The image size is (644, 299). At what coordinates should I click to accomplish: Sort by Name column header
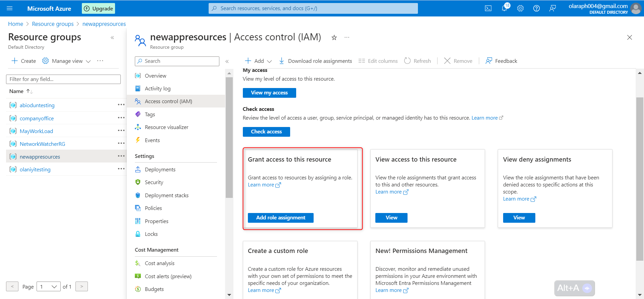point(21,91)
